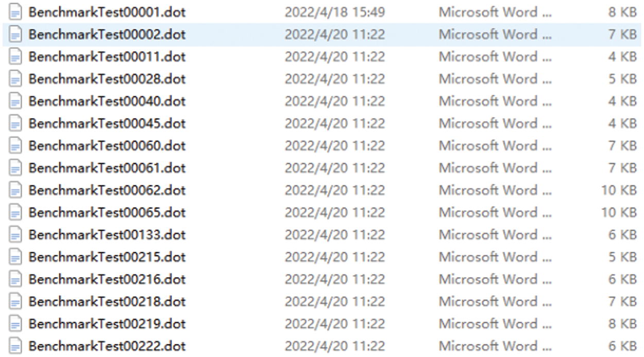Select the BenchmarkTest00065.dot file name

pyautogui.click(x=107, y=213)
